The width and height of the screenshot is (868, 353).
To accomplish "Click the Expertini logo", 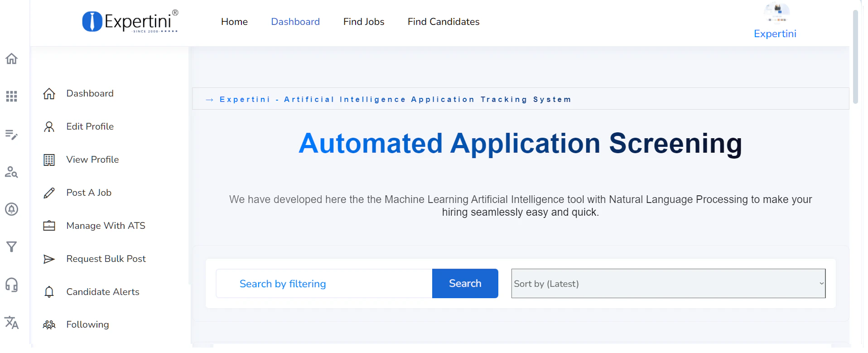I will pos(130,21).
